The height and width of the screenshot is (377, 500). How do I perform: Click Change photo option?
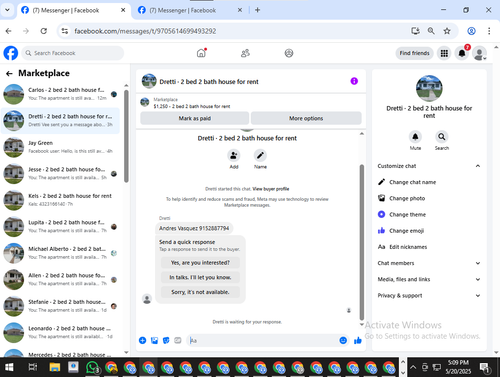pos(407,198)
